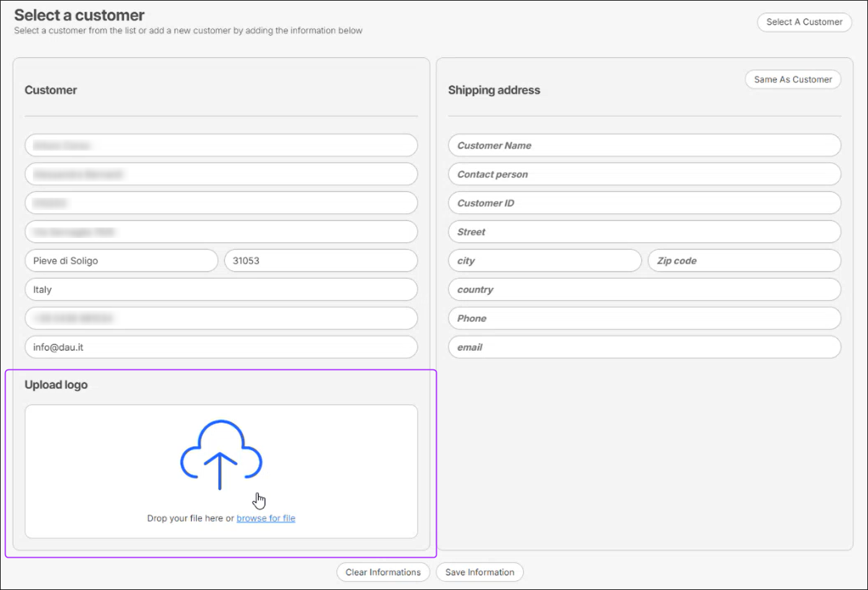Screen dimensions: 868x590
Task: Select the email field in Shipping address
Action: pyautogui.click(x=644, y=347)
